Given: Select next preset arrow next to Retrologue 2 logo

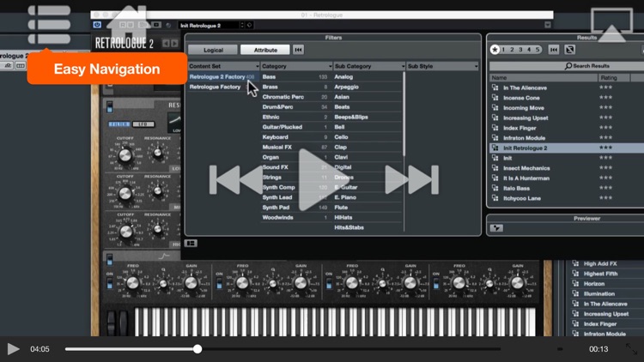Looking at the screenshot, I should pos(174,43).
